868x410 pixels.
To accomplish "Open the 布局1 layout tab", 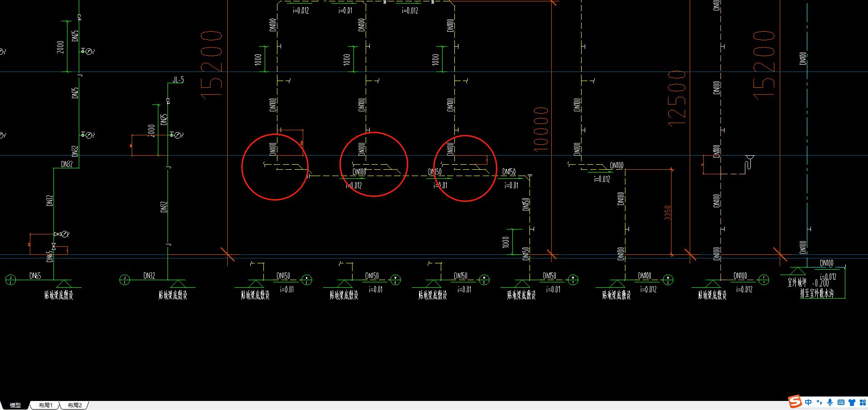I will 45,405.
